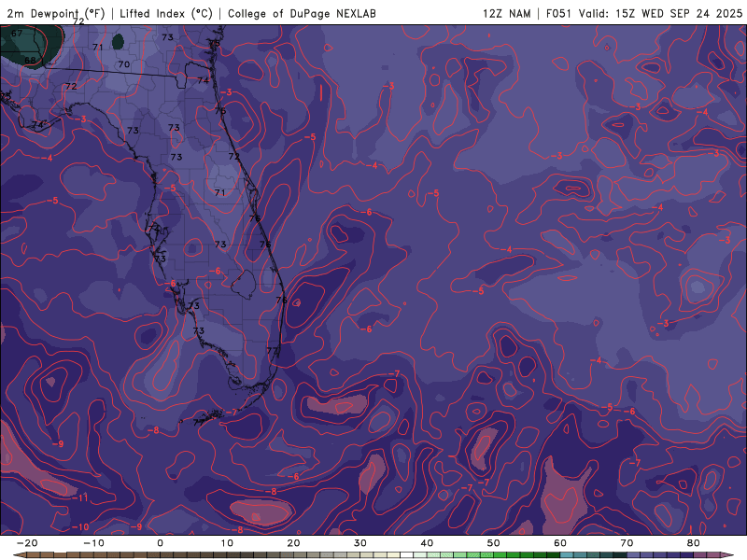Click the "60" colorbar tick label
The image size is (747, 560).
[x=560, y=543]
